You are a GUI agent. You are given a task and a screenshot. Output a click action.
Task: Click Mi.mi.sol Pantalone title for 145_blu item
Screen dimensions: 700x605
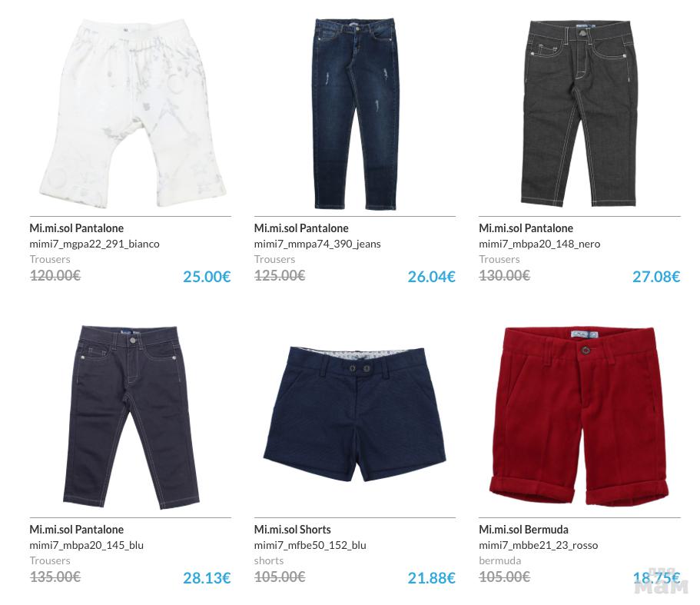[76, 530]
